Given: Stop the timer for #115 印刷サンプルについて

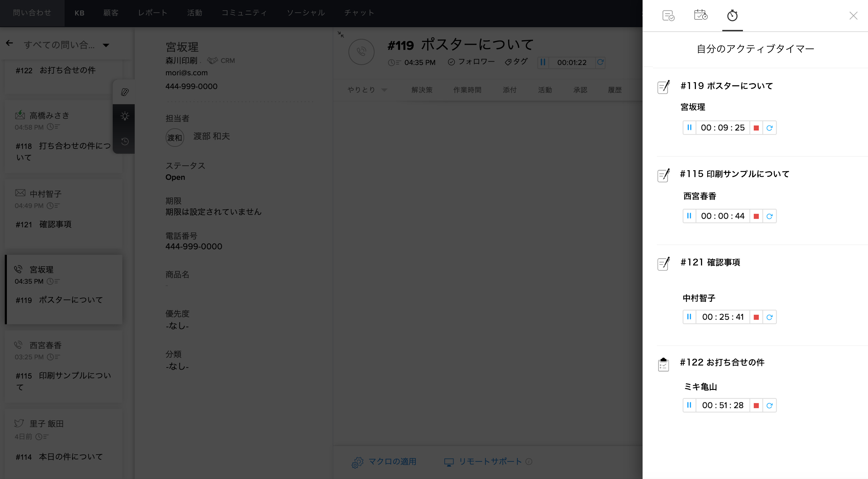Looking at the screenshot, I should point(756,216).
